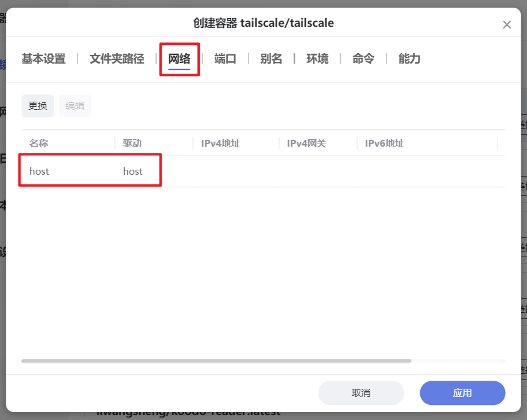The image size is (527, 420).
Task: Open the 文件夹路径 tab
Action: (116, 59)
